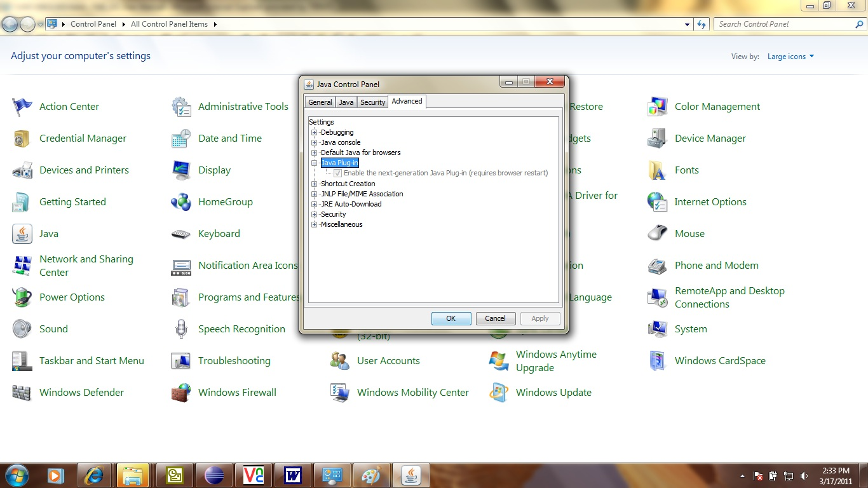Expand Default Java for browsers node
The height and width of the screenshot is (488, 868).
pos(314,152)
